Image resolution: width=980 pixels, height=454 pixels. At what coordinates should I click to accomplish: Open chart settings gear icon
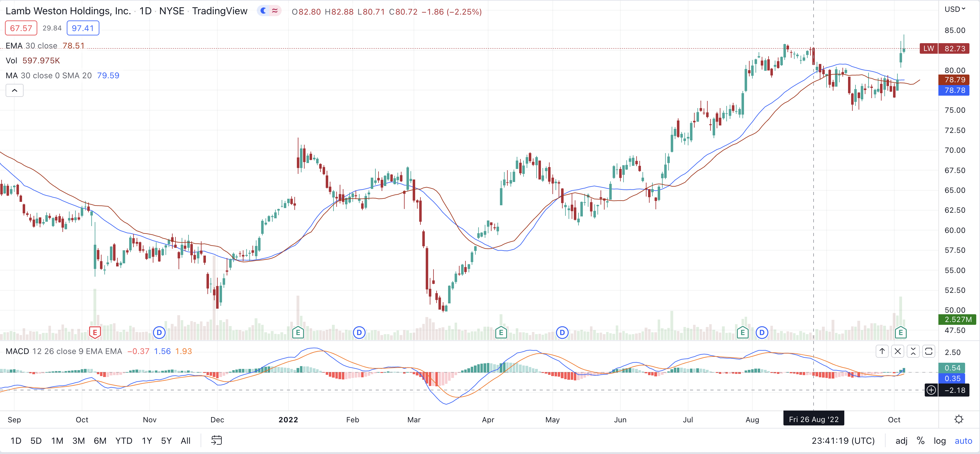click(x=959, y=419)
